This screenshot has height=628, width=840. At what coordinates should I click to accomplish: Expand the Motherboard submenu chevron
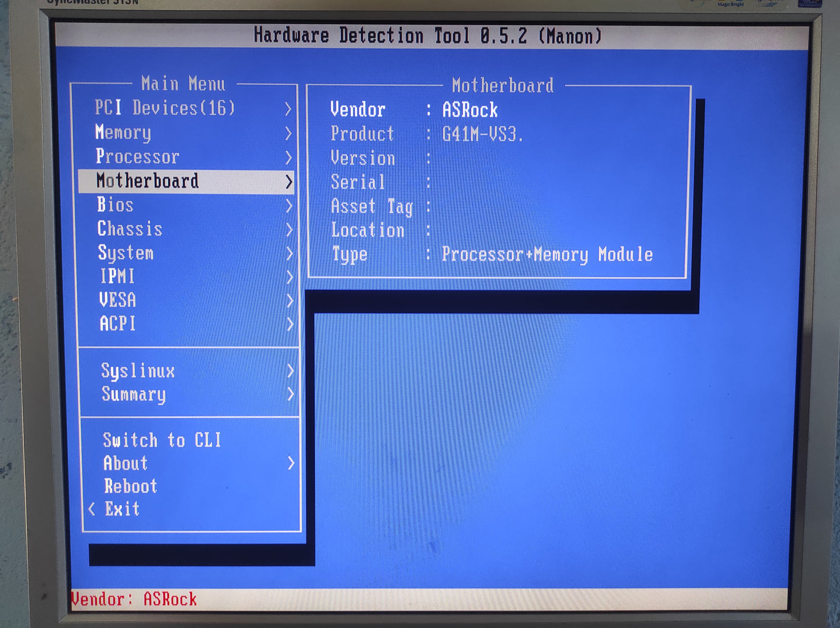pyautogui.click(x=290, y=181)
